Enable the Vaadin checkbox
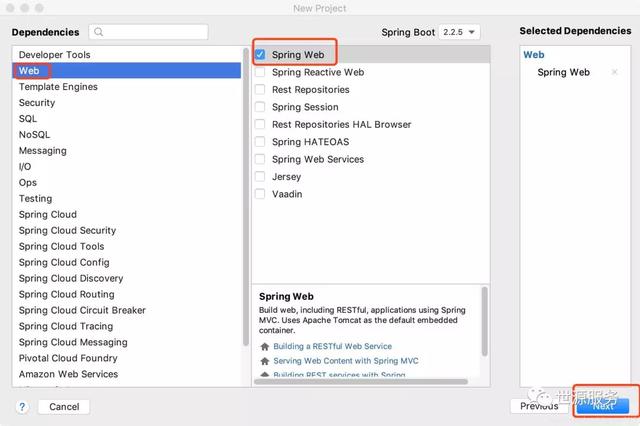Image resolution: width=640 pixels, height=426 pixels. 260,194
